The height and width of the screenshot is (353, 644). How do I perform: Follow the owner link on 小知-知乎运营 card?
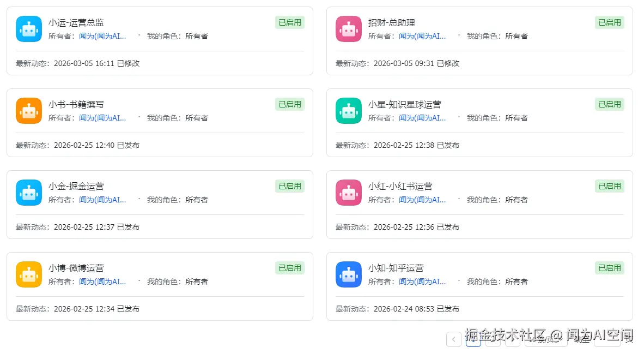(422, 282)
